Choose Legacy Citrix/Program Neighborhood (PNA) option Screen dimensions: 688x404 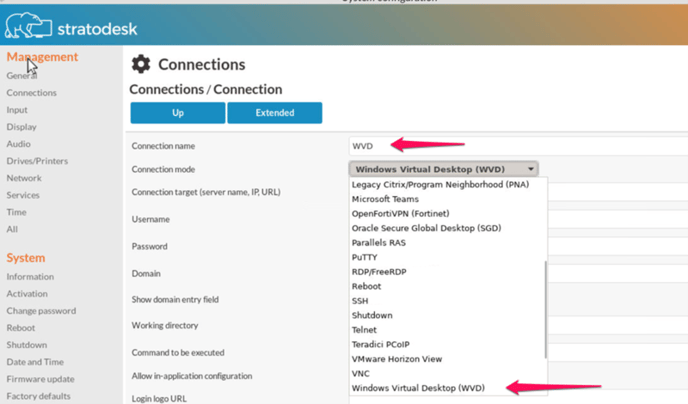[x=440, y=185]
